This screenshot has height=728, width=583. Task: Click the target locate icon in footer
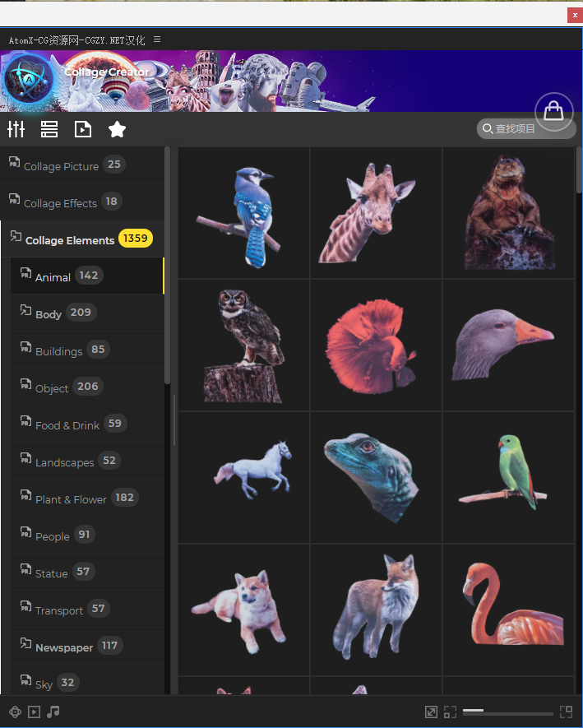point(15,712)
